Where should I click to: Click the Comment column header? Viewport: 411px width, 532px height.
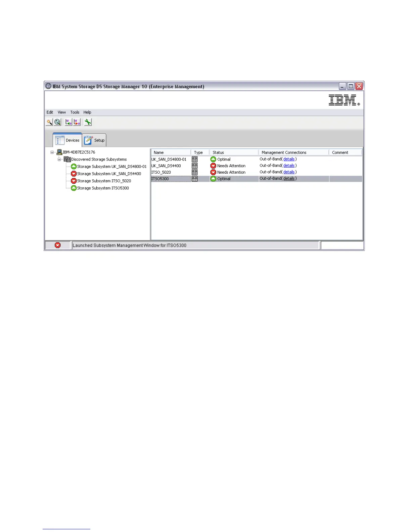[346, 152]
